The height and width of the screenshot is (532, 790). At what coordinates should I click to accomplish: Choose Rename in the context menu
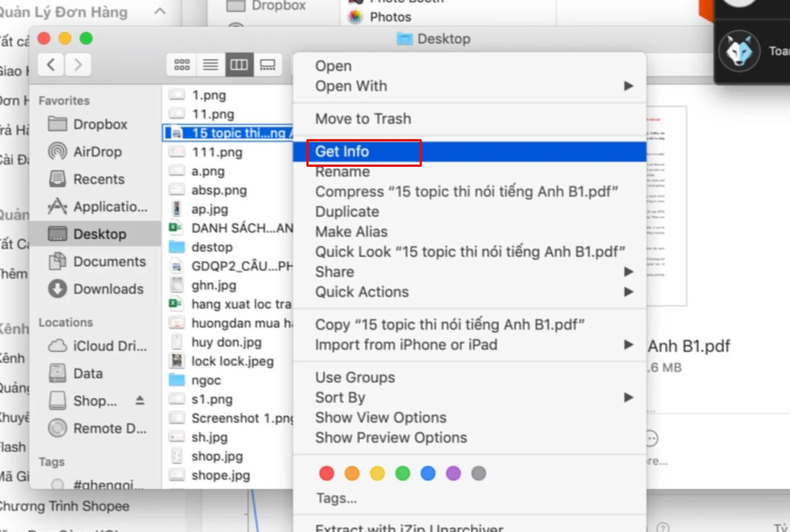point(470,172)
